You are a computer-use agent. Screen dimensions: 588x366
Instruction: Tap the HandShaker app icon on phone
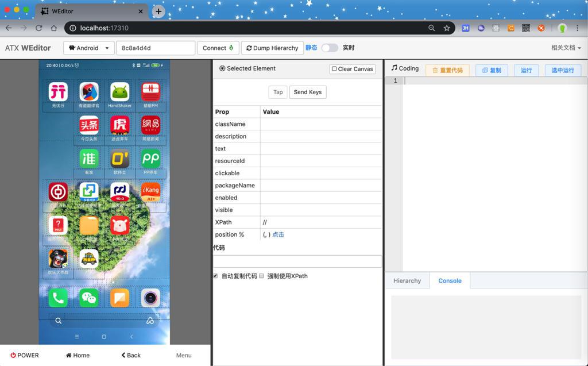119,92
